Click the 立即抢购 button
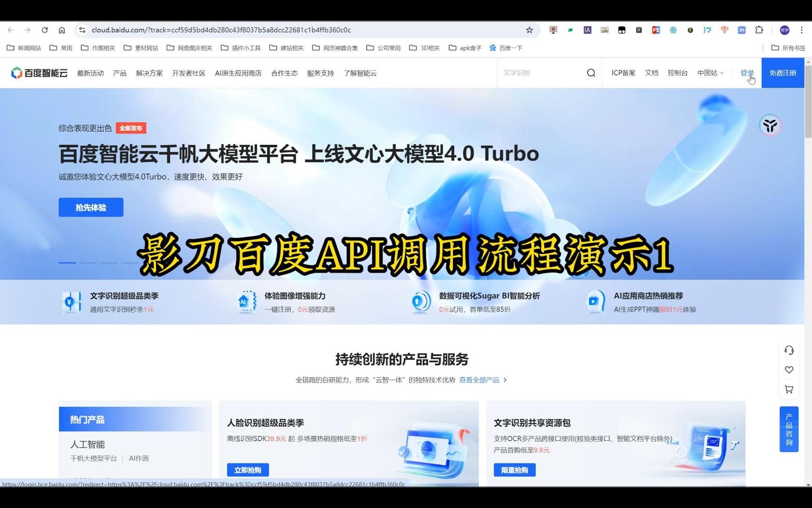812x508 pixels. click(x=248, y=470)
